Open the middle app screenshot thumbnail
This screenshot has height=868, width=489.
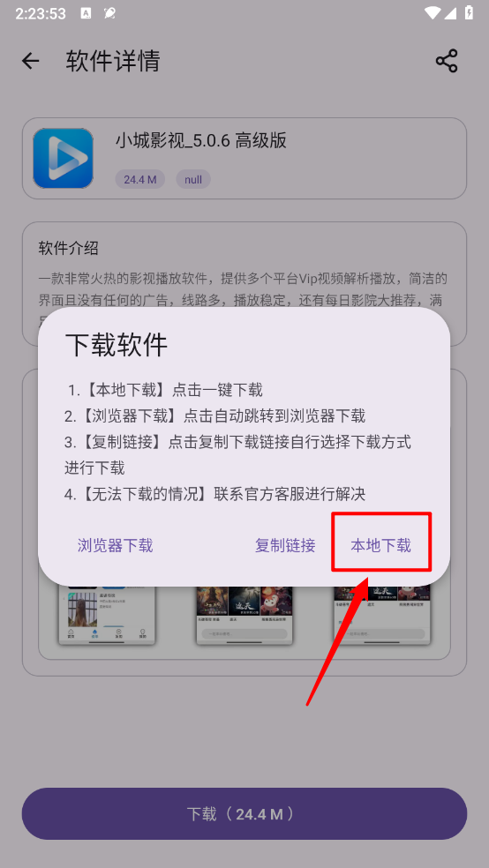click(244, 616)
